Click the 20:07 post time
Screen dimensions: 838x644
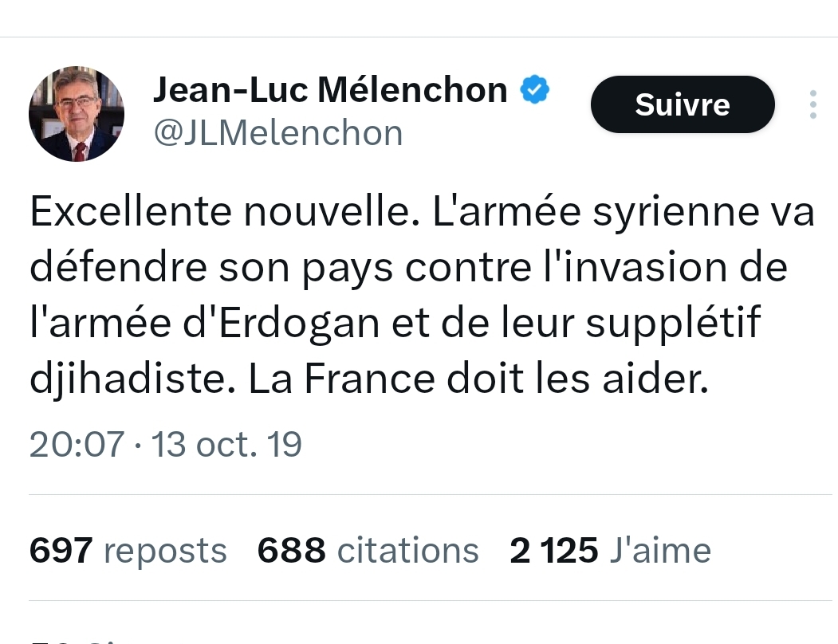[77, 444]
